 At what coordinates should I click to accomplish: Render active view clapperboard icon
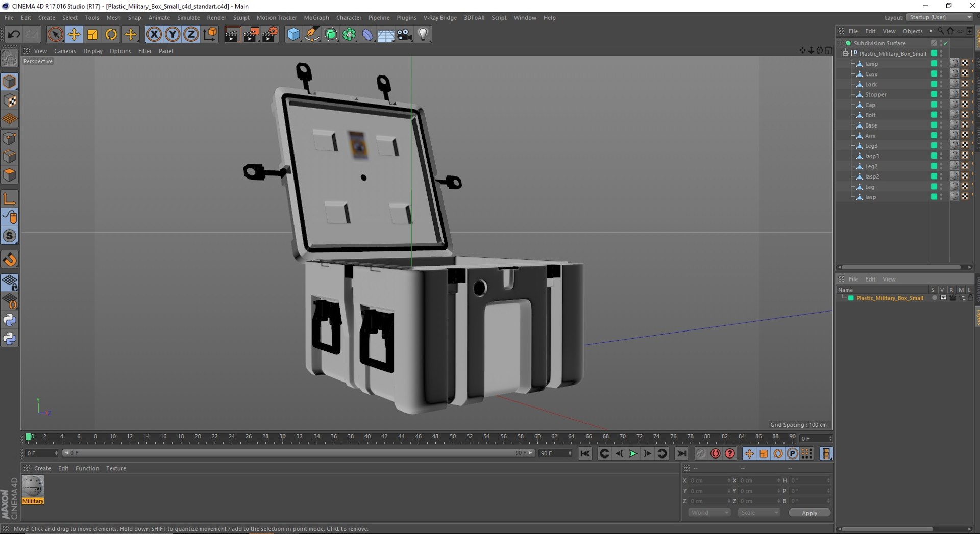point(232,34)
